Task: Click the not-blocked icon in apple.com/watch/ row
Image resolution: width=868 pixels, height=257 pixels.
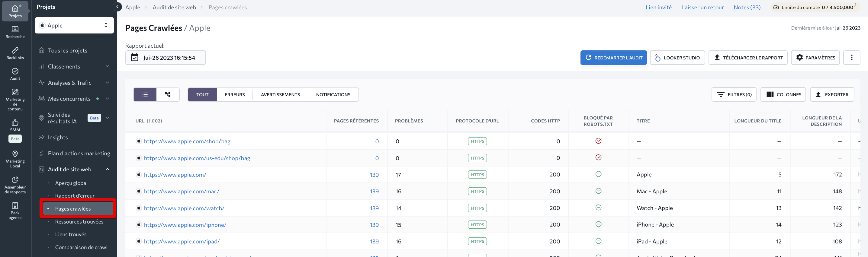Action: 598,208
